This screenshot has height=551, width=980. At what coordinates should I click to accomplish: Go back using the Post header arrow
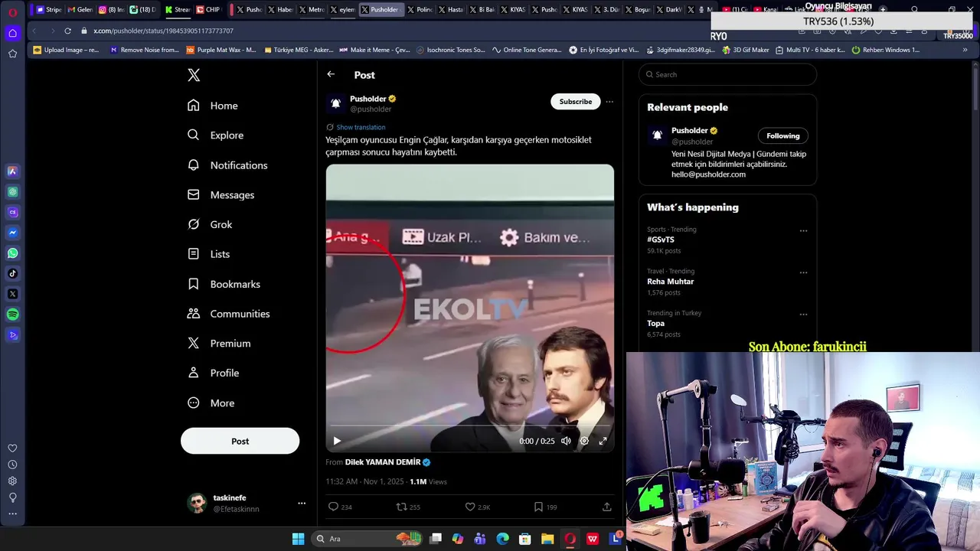(331, 74)
